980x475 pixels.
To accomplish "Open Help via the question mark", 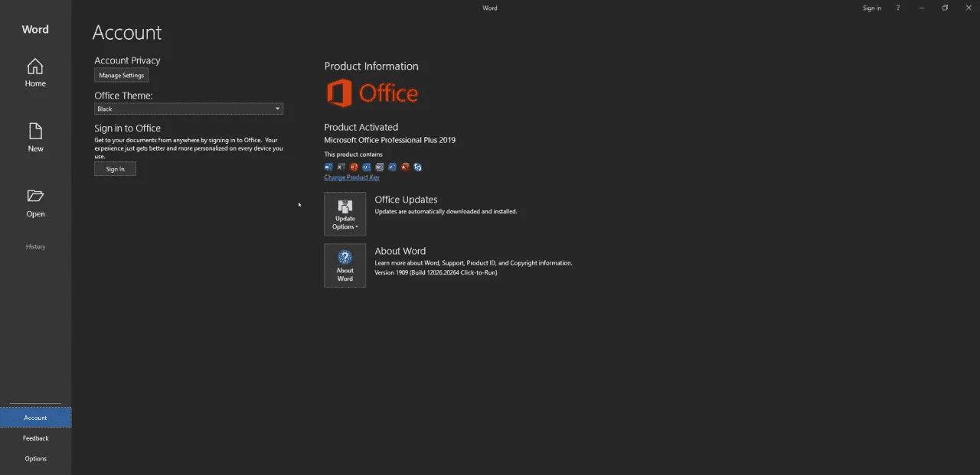I will tap(898, 8).
